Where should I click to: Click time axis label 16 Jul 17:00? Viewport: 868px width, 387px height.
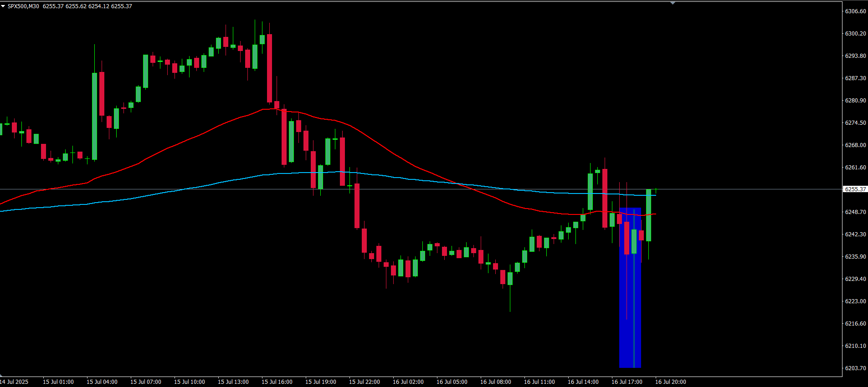coord(627,382)
